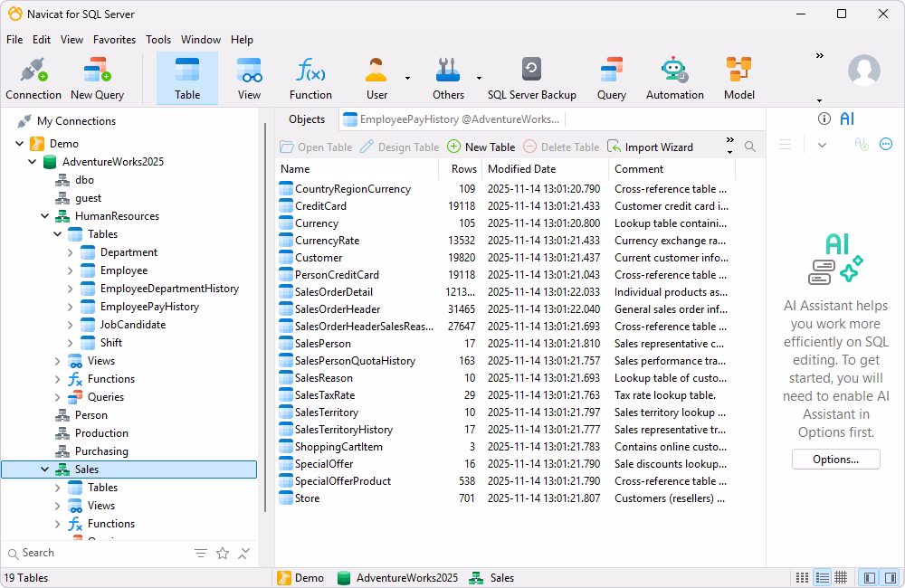
Task: Open the Model tool
Action: (x=738, y=79)
